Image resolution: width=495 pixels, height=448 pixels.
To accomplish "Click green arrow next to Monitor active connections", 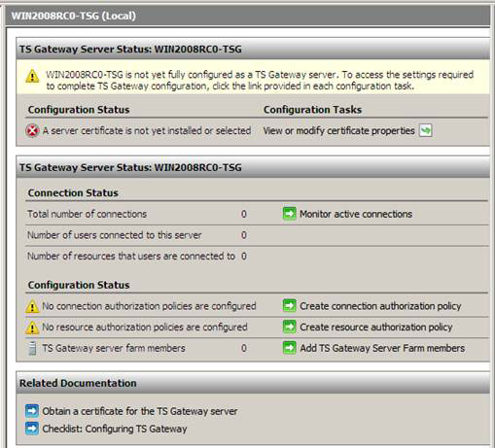I will click(x=289, y=214).
